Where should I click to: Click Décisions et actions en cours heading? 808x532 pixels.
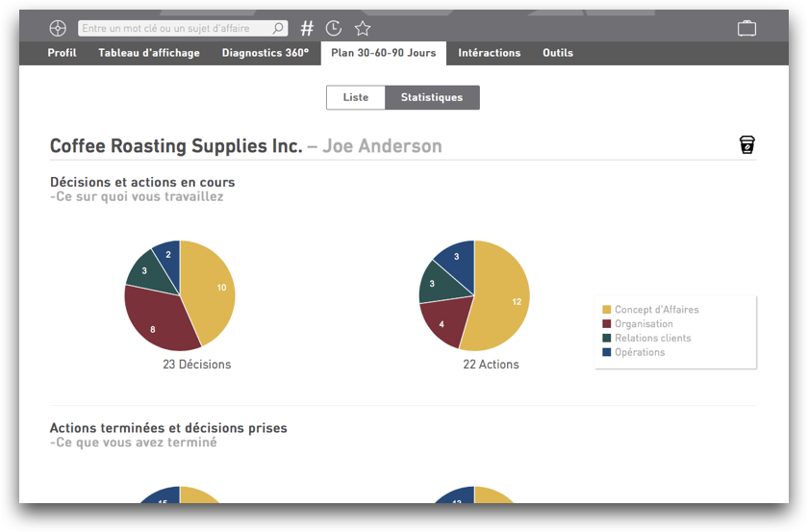[x=142, y=182]
